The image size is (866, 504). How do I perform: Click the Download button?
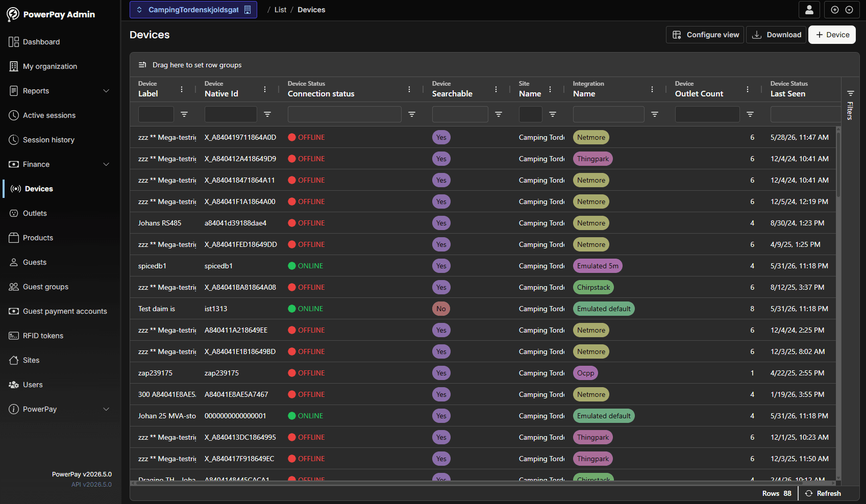pyautogui.click(x=776, y=35)
